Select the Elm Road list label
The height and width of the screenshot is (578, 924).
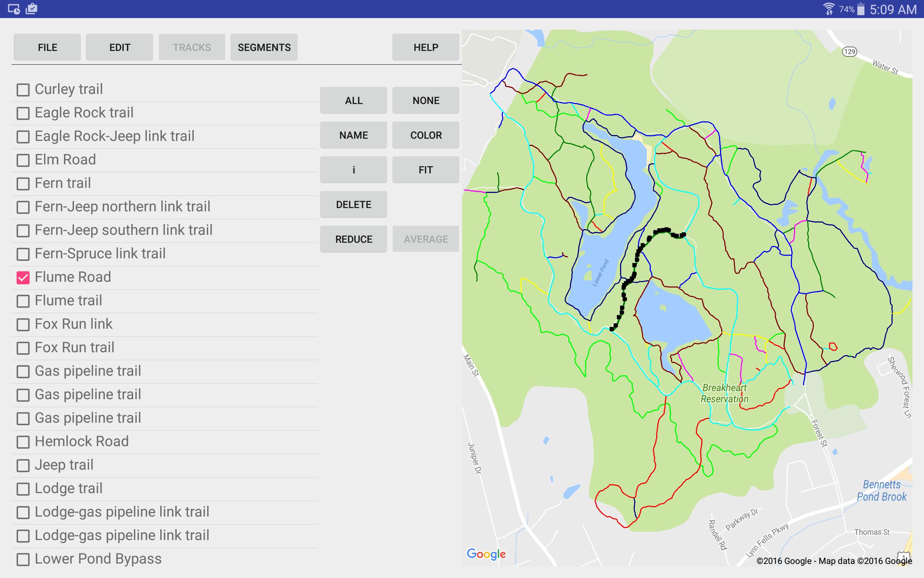(65, 159)
